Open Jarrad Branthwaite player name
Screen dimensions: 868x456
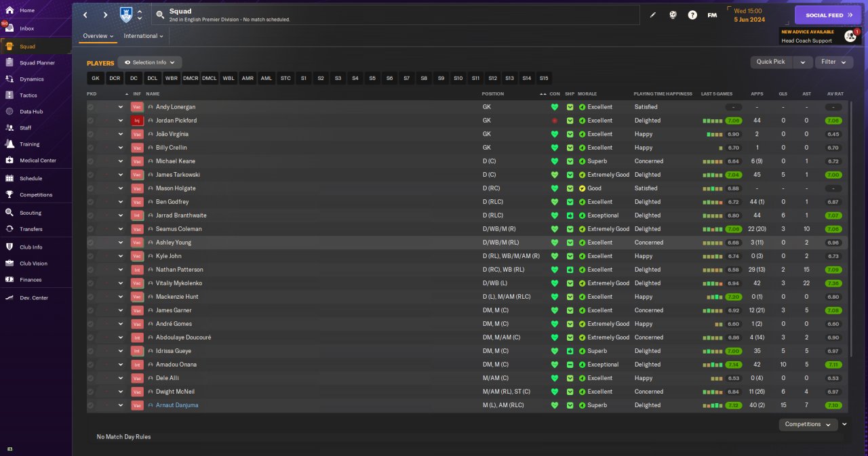point(181,215)
